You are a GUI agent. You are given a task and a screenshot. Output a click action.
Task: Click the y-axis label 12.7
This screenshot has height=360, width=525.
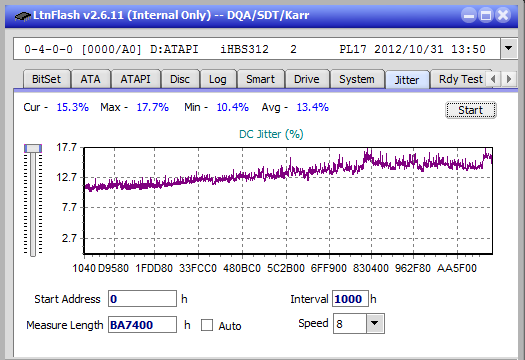(67, 177)
